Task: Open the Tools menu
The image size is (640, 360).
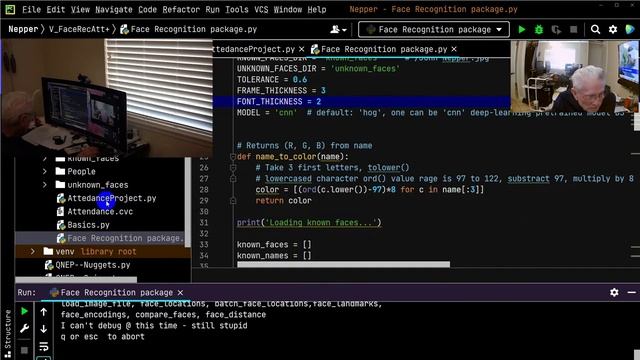Action: pos(237,9)
